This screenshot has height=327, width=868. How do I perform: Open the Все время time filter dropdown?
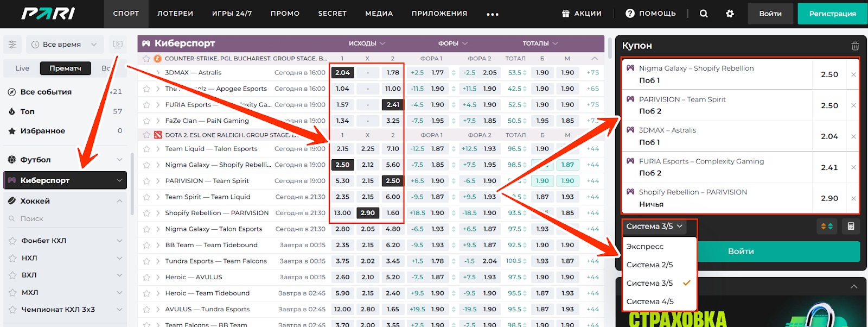tap(65, 45)
